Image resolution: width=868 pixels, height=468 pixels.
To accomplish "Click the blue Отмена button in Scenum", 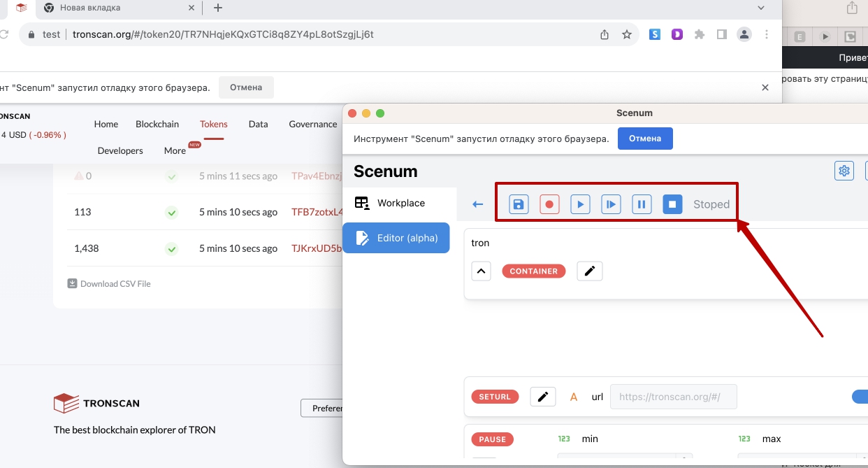I will tap(645, 139).
